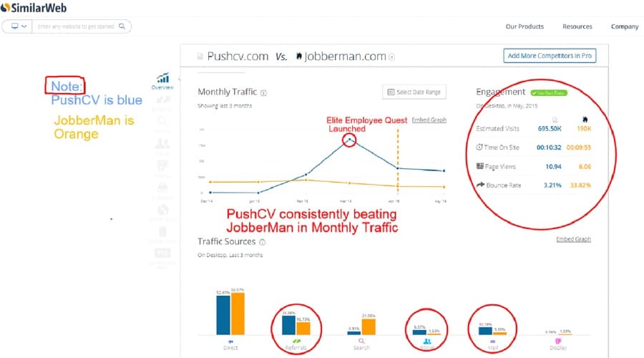Click the blue Dec data point on chart

pyautogui.click(x=210, y=193)
